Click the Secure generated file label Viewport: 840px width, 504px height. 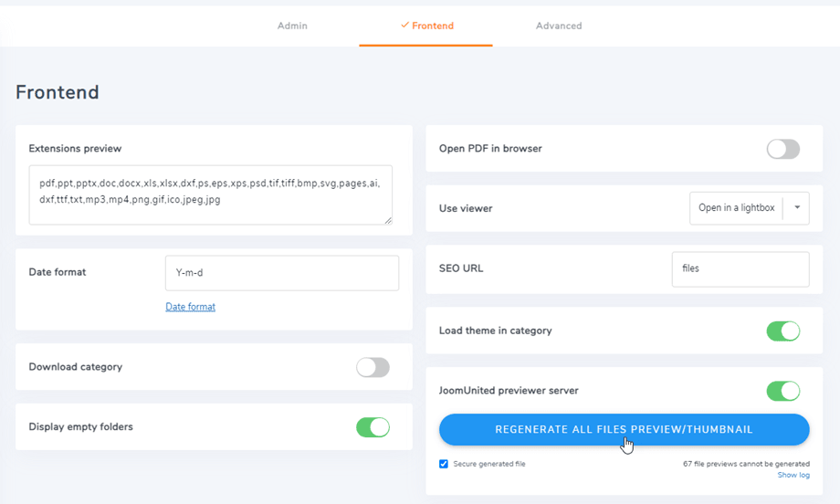[488, 464]
